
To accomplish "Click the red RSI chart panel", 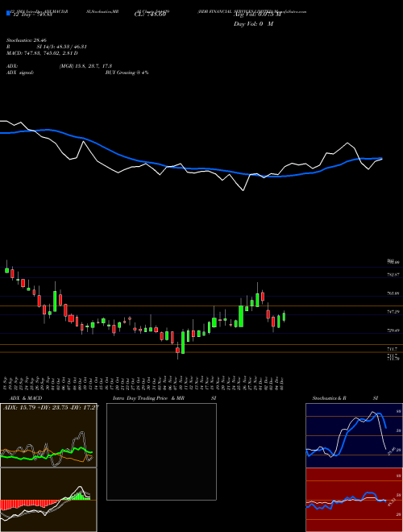I will (354, 500).
